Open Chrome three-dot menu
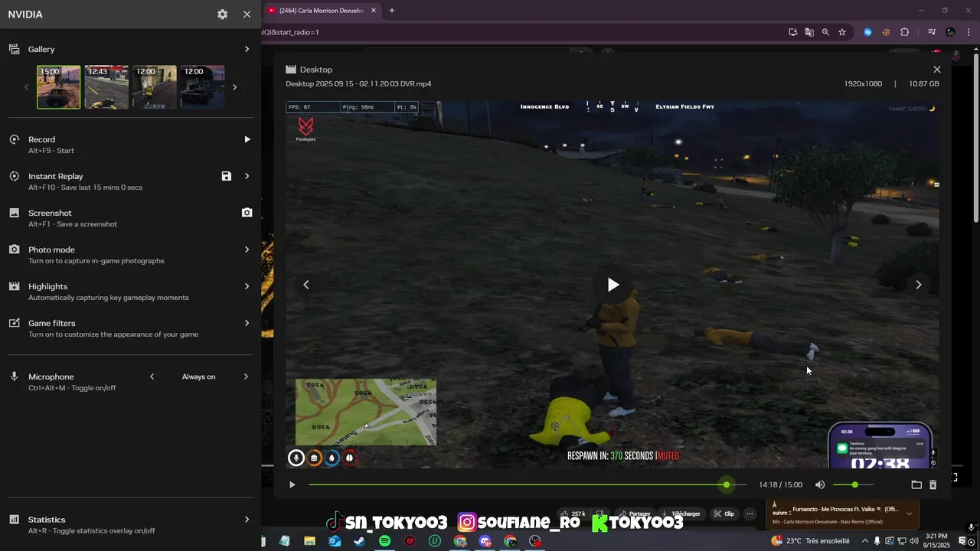 point(969,32)
